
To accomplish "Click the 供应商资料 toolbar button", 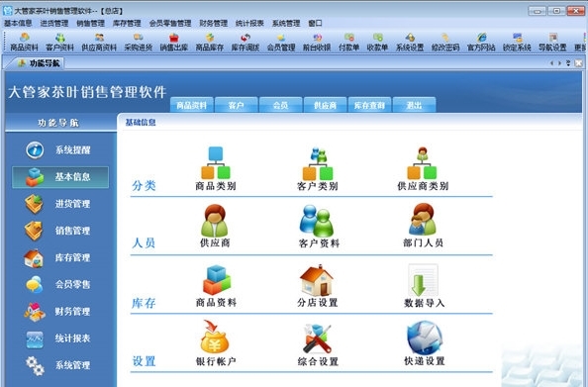I will tap(99, 42).
